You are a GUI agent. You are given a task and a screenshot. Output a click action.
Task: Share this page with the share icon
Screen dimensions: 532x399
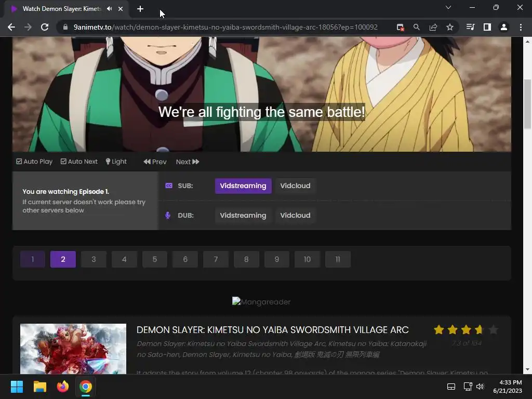coord(433,27)
